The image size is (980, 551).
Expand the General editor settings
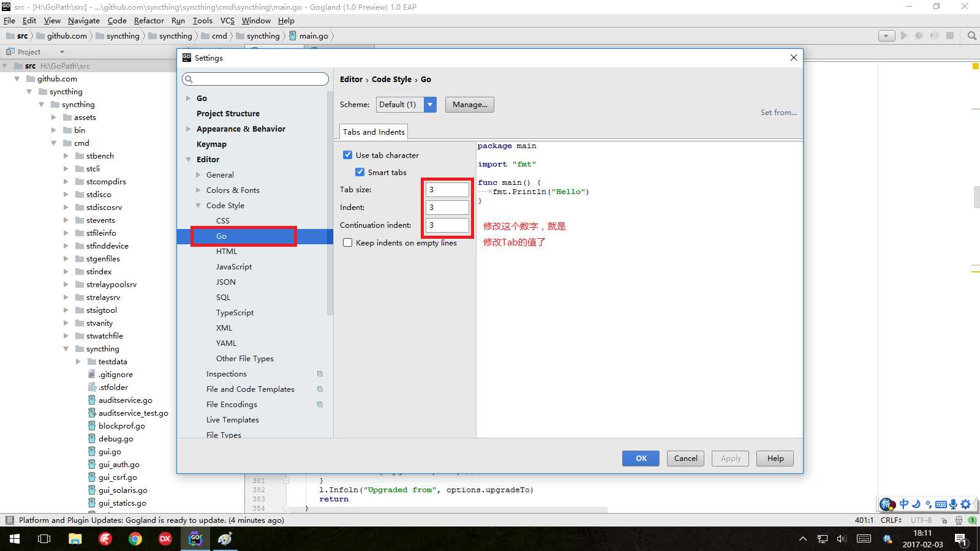point(198,174)
